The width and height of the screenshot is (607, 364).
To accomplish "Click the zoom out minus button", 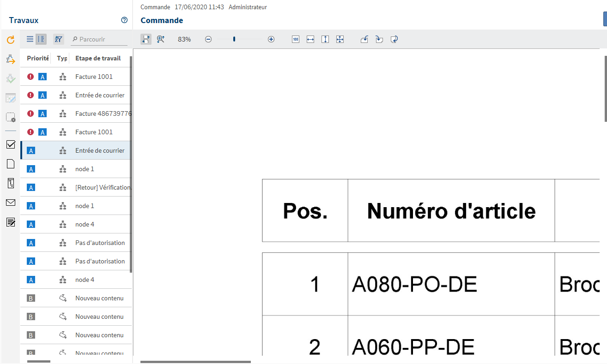I will pyautogui.click(x=208, y=40).
